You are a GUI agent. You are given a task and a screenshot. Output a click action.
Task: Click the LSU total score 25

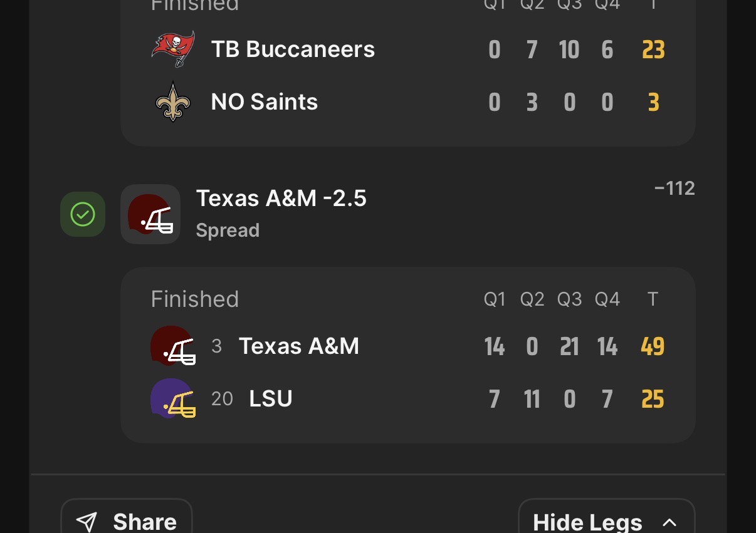coord(653,399)
